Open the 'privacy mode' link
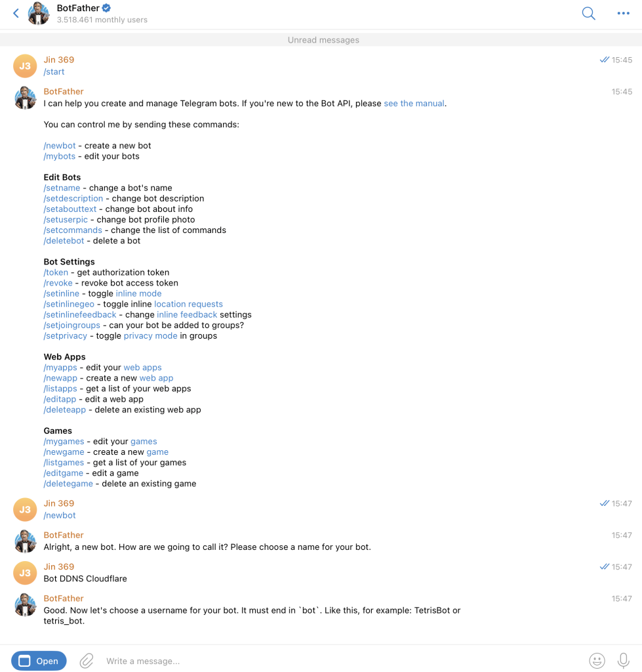642x672 pixels. pos(150,335)
